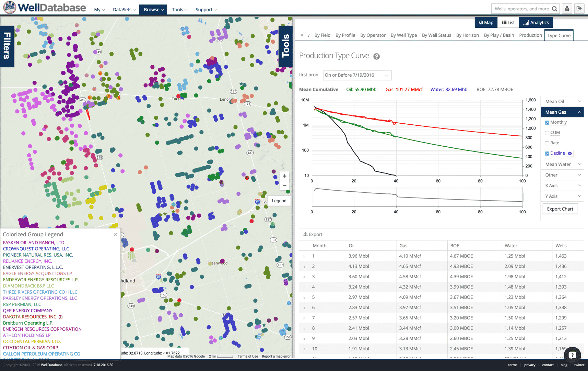The height and width of the screenshot is (371, 588).
Task: Select the By Horizon tab
Action: pyautogui.click(x=468, y=35)
